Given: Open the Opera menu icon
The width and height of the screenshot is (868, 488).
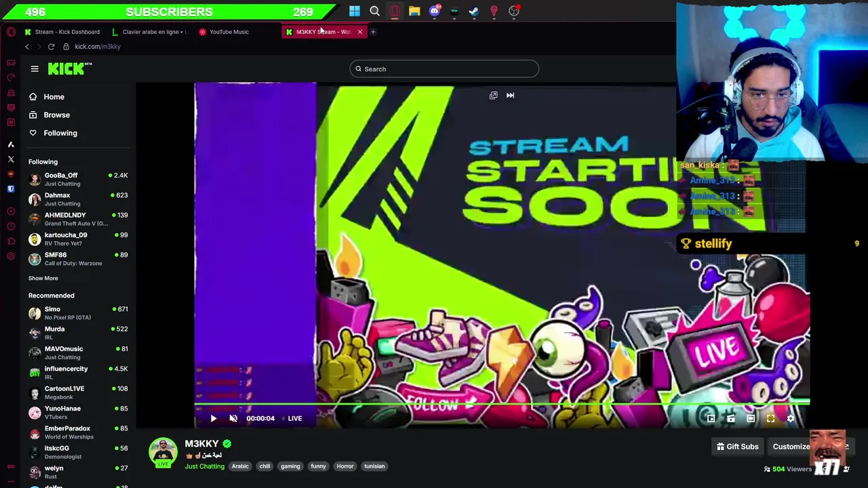Looking at the screenshot, I should click(x=11, y=32).
